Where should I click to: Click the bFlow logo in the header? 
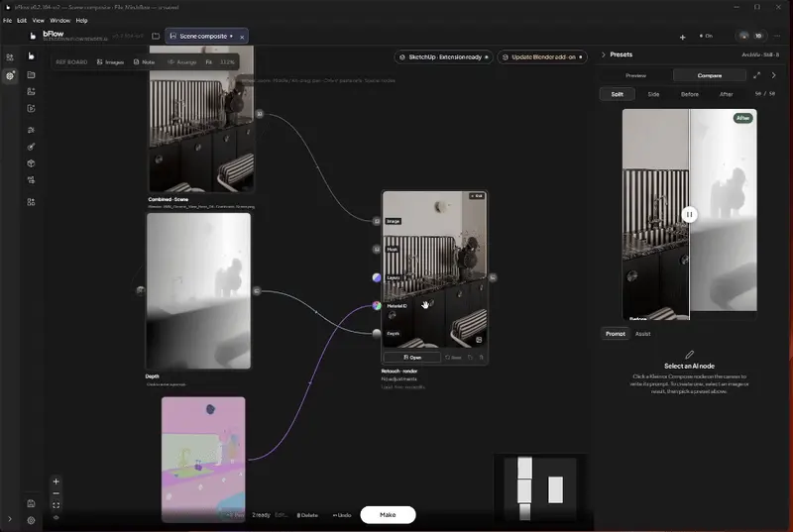[x=33, y=36]
